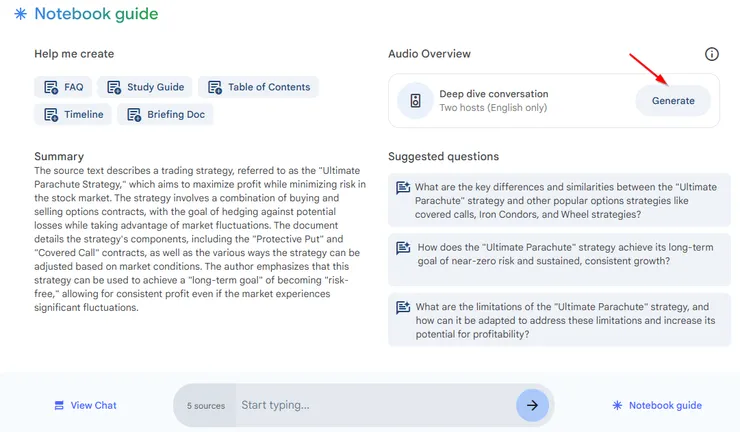The image size is (740, 432).
Task: Generate the Deep dive audio conversation
Action: pos(673,101)
